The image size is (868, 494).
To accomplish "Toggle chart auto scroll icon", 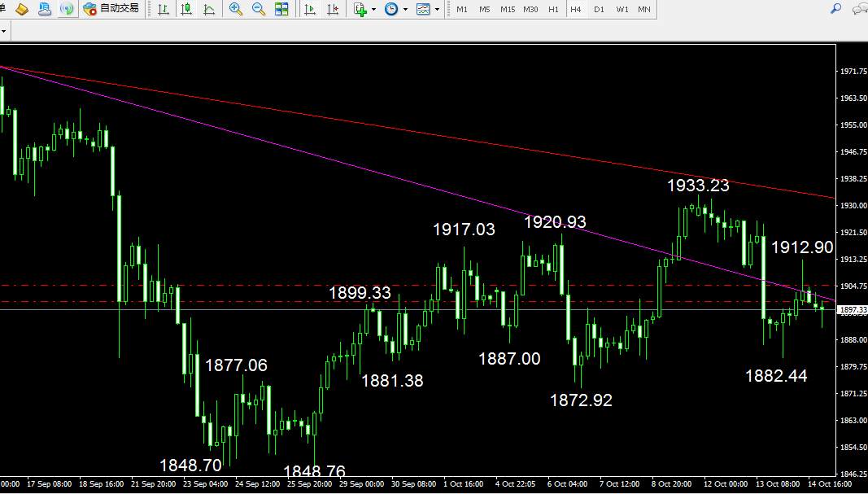I will coord(310,9).
